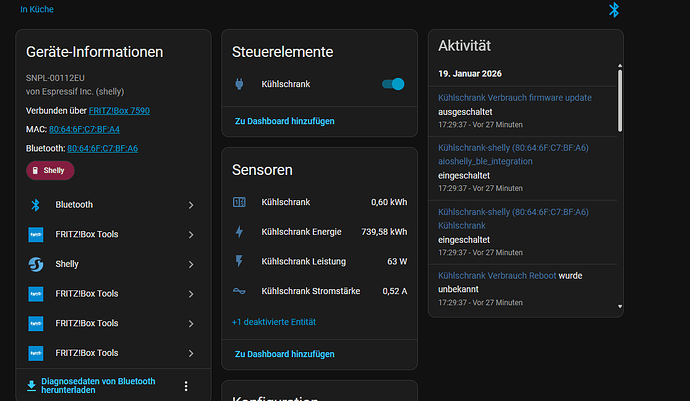
Task: Click Bluetooth address 80:64:6F:C7:BF:A6 link
Action: click(103, 148)
